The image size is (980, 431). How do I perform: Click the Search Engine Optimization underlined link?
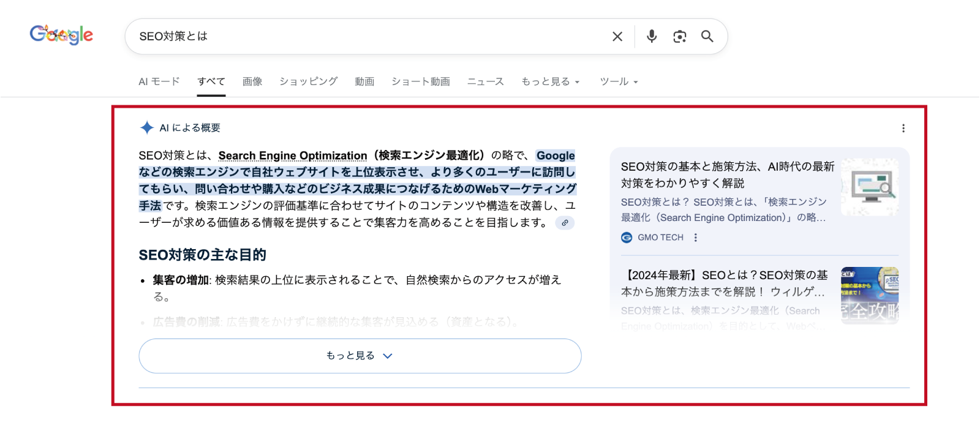coord(293,156)
